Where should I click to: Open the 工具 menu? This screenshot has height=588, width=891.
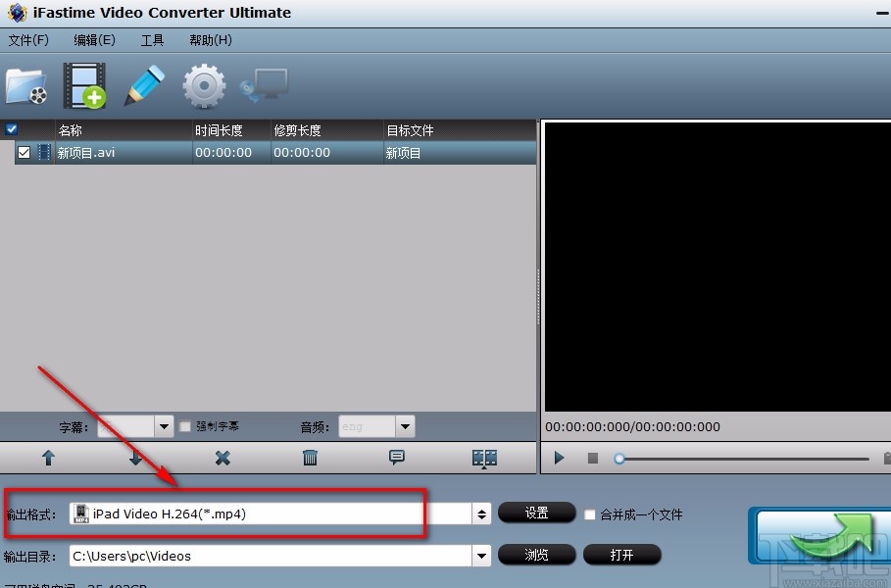pos(152,40)
